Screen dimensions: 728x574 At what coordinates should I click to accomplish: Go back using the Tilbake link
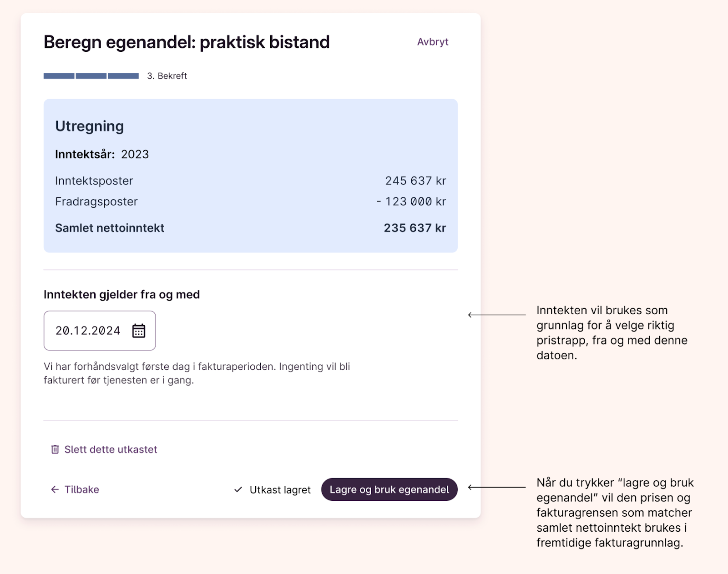[x=82, y=489]
